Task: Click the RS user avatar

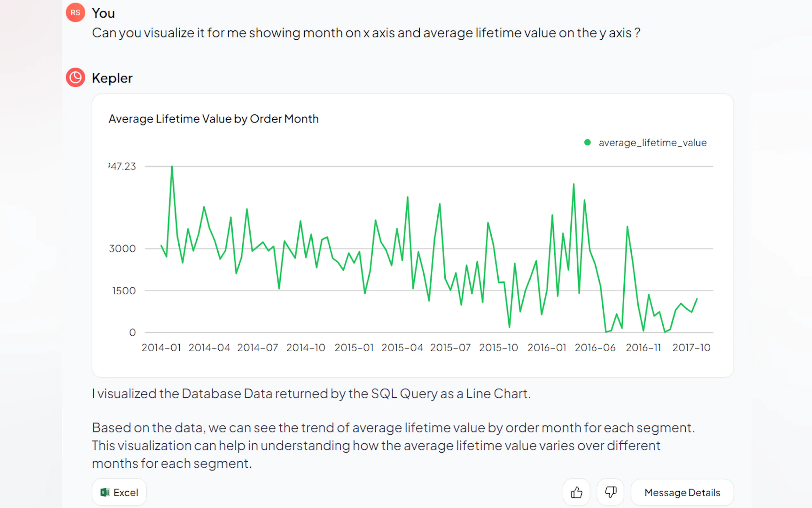Action: pos(75,13)
